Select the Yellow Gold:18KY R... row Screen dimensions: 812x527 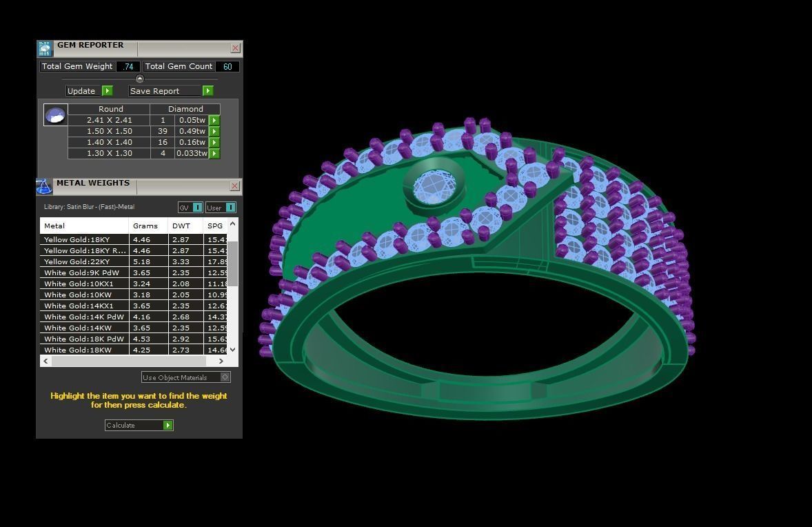point(134,251)
